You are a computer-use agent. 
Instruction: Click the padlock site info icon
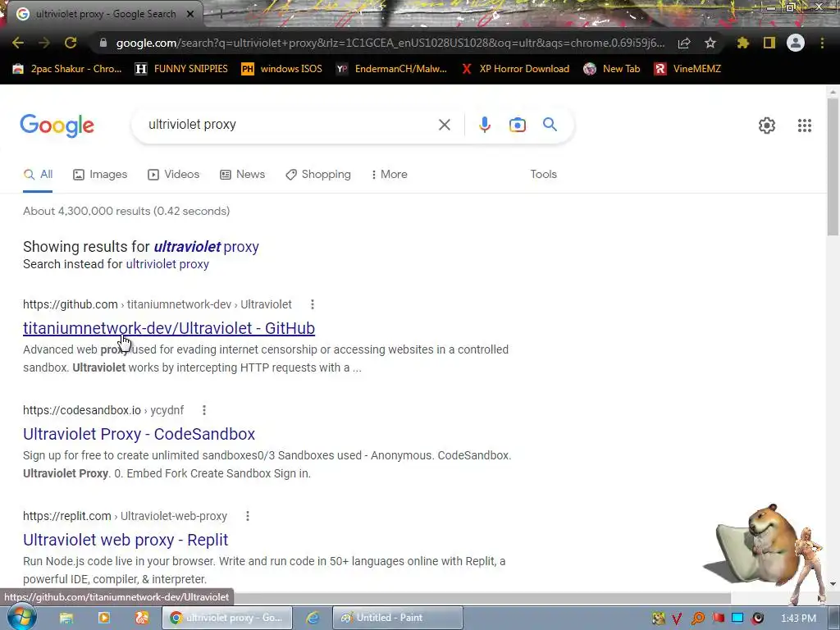103,43
